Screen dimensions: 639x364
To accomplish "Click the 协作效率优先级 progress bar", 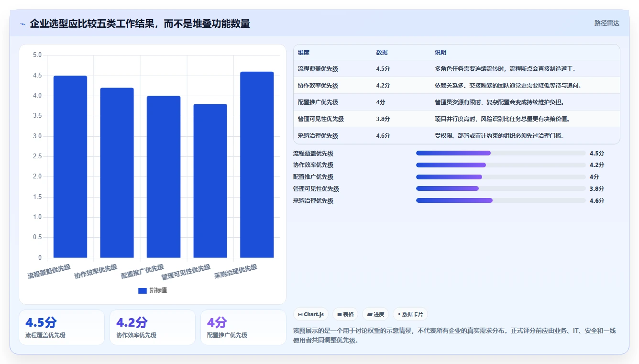I will point(501,165).
